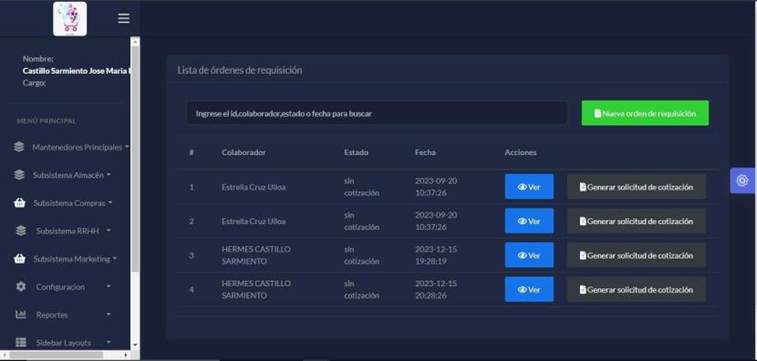Click Nueva orden de requisición button
The width and height of the screenshot is (757, 361).
[x=645, y=113]
